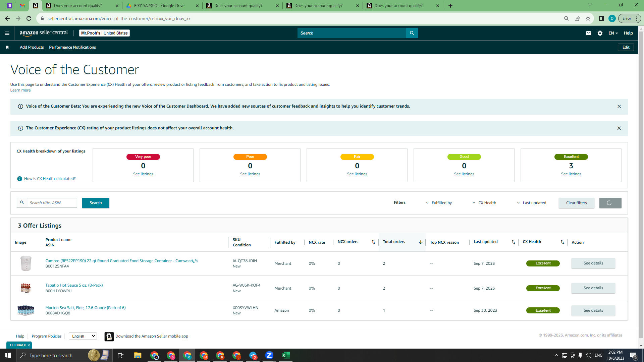Open a new browser tab

pos(450,6)
